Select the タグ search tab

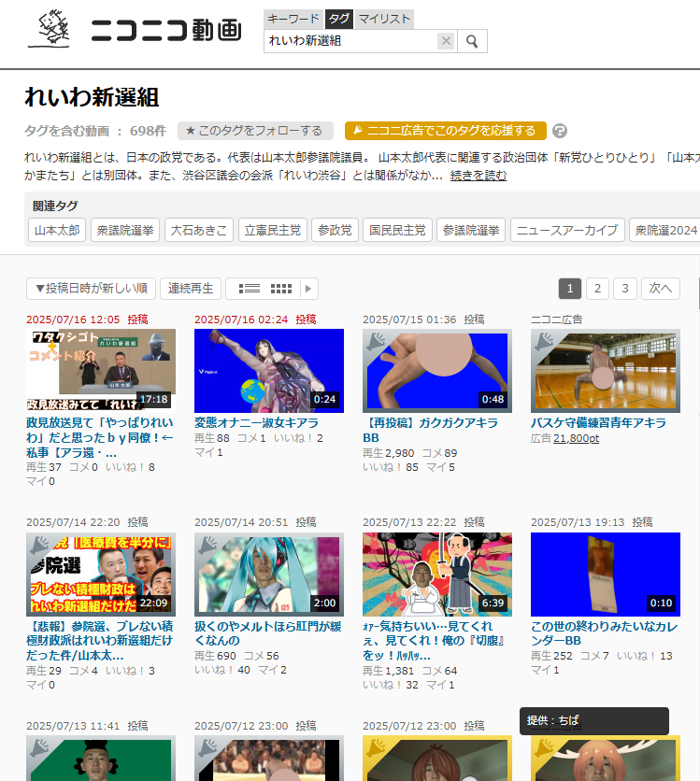[339, 19]
